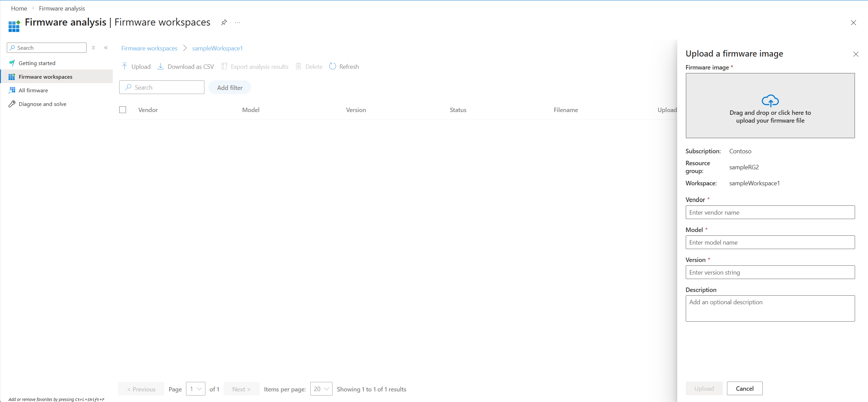Click the Next page button

241,389
